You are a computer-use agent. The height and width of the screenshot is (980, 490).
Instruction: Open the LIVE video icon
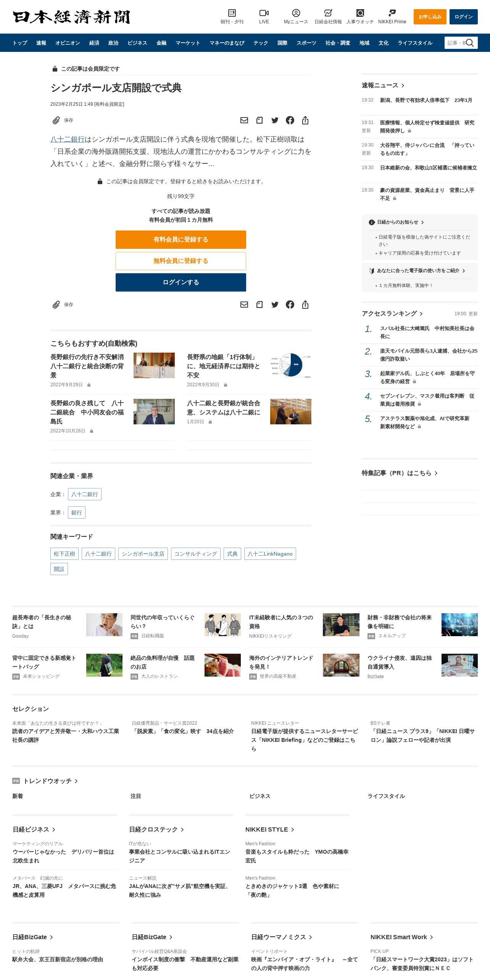tap(264, 13)
